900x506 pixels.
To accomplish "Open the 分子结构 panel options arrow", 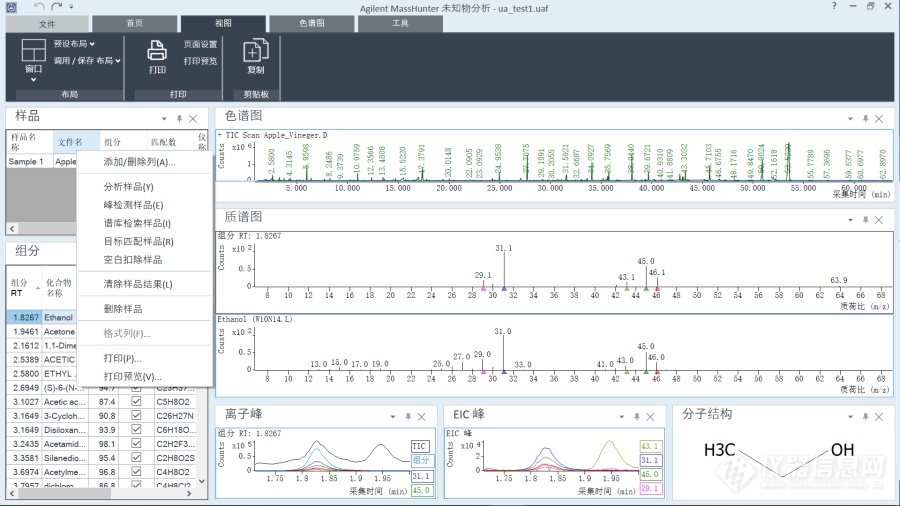I will pyautogui.click(x=851, y=417).
